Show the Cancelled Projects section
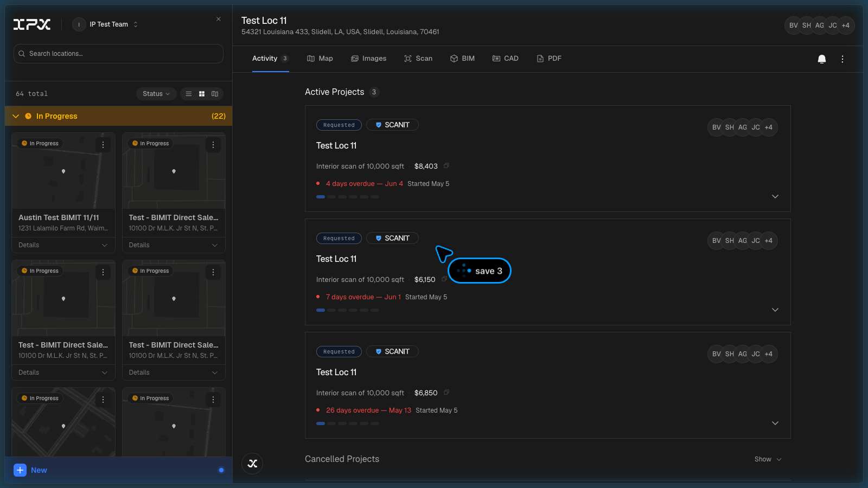868x488 pixels. pyautogui.click(x=768, y=459)
